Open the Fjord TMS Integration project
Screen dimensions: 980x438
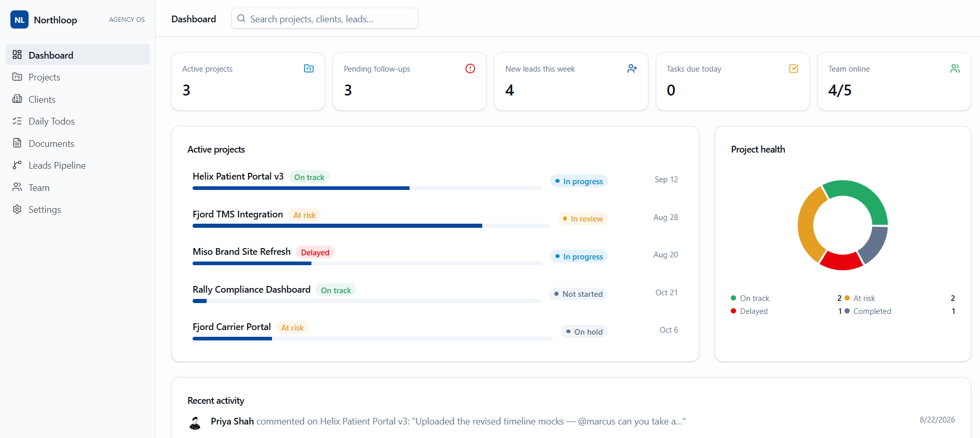click(x=238, y=214)
